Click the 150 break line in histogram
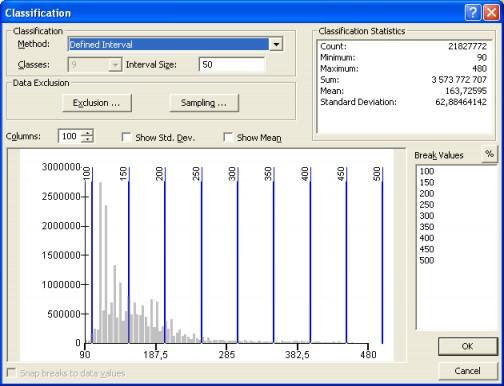This screenshot has height=386, width=504. tap(129, 255)
